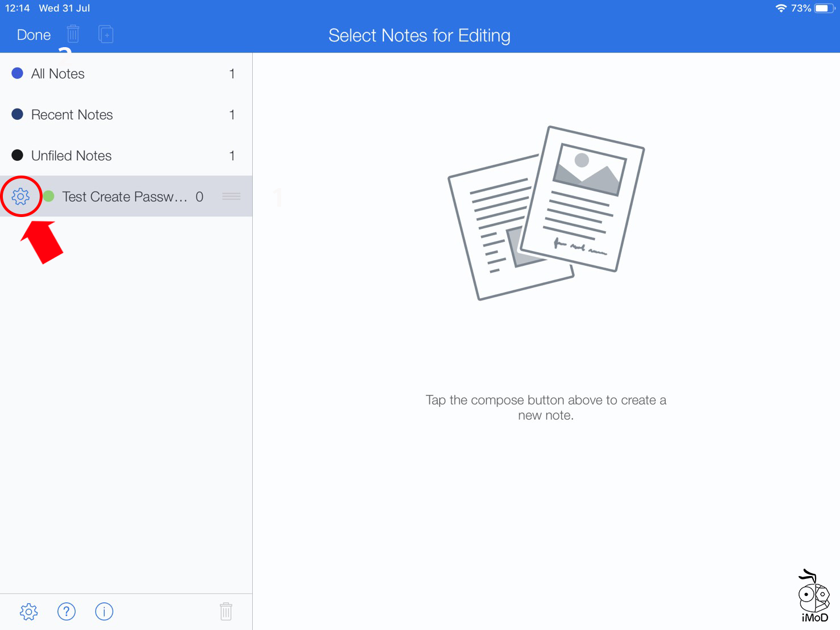Select Unfiled Notes in the sidebar
The image size is (840, 630).
click(x=71, y=155)
